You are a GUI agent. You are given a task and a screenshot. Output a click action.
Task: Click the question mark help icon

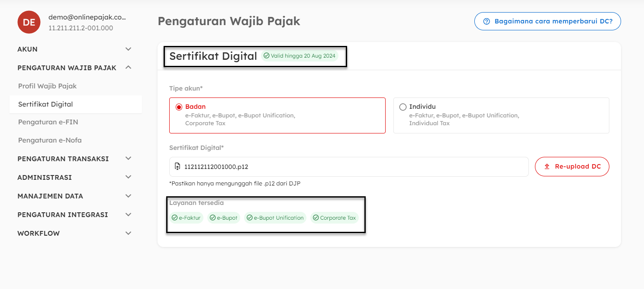[x=486, y=21]
